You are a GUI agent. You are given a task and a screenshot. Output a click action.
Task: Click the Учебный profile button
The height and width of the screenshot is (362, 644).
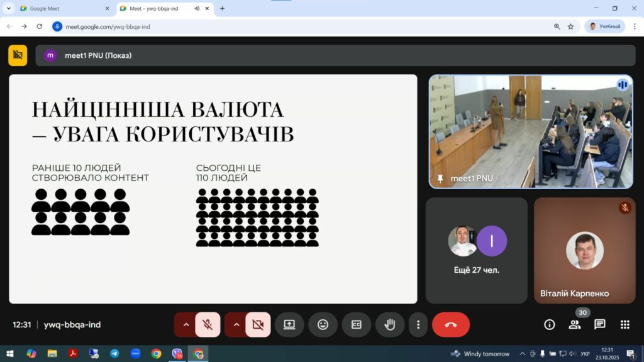coord(604,26)
